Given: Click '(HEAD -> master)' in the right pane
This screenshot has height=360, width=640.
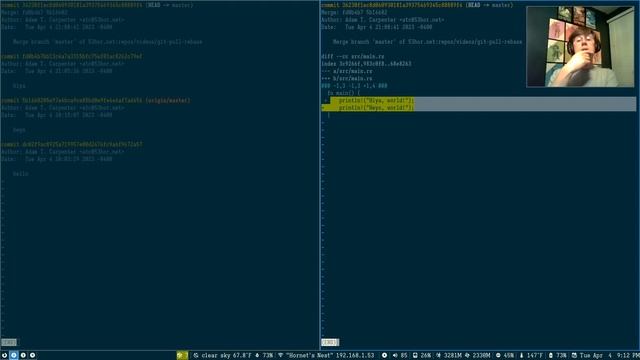Looking at the screenshot, I should [x=489, y=5].
